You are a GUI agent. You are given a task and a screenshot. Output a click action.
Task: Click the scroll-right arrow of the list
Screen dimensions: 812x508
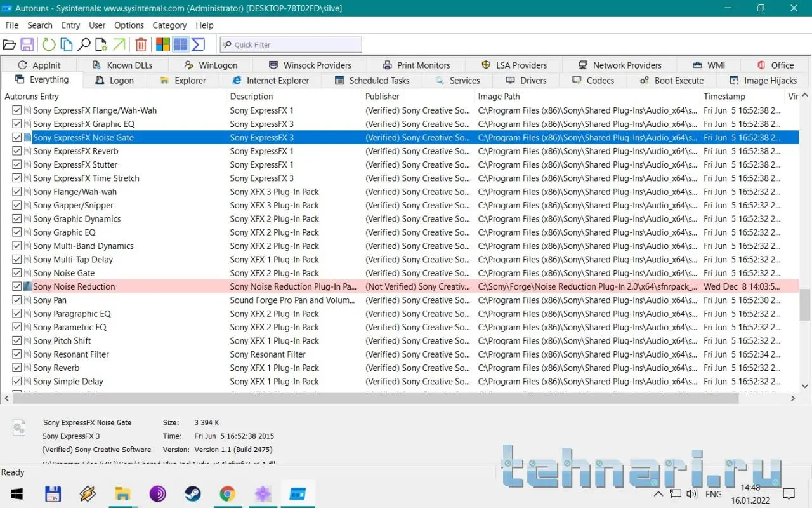(x=793, y=398)
